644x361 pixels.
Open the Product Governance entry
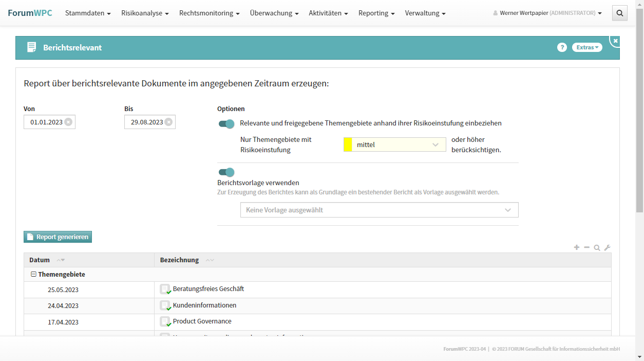202,321
